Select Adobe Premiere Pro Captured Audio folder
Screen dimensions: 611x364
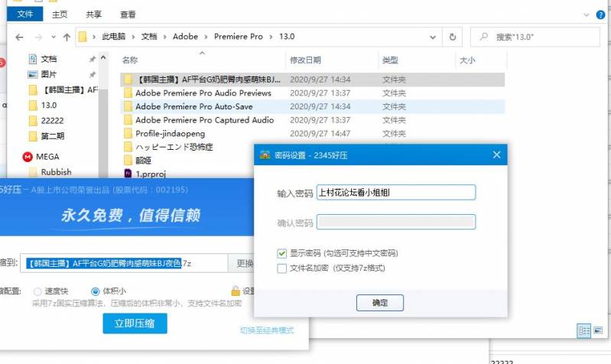click(x=204, y=120)
